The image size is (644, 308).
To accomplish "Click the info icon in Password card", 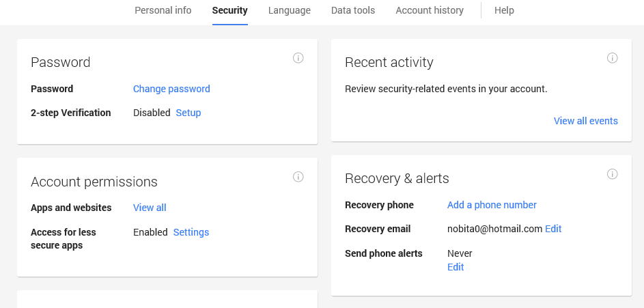I will pyautogui.click(x=298, y=58).
